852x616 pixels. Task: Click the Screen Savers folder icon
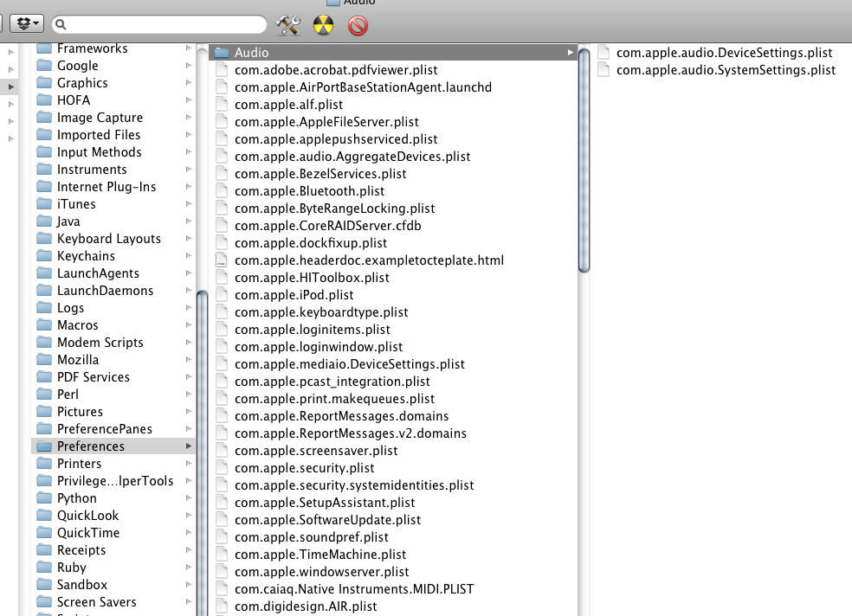[x=44, y=602]
